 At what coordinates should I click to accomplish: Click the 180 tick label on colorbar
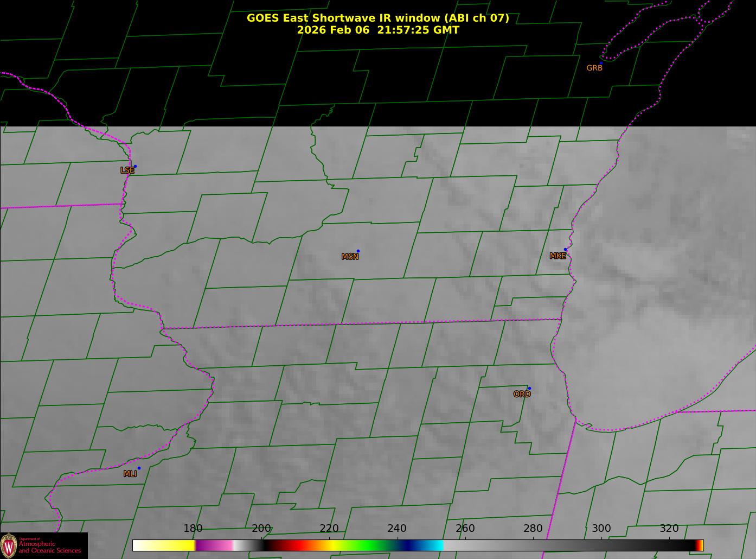pyautogui.click(x=193, y=529)
